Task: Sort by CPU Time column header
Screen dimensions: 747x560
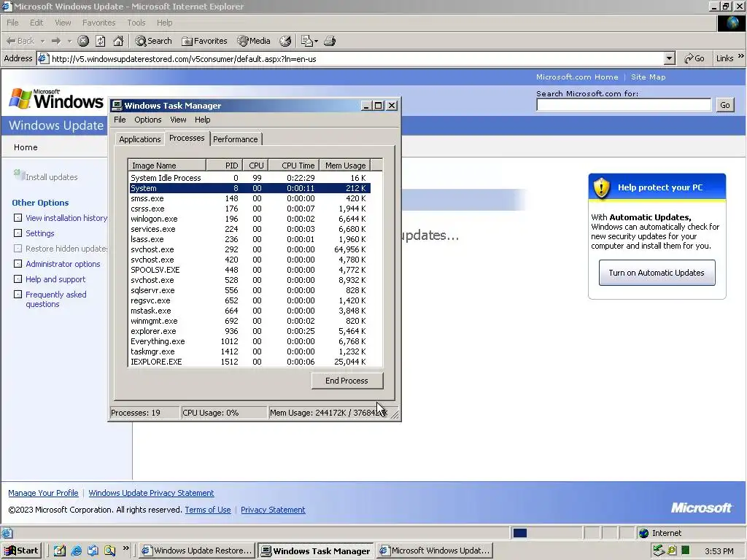Action: point(294,166)
